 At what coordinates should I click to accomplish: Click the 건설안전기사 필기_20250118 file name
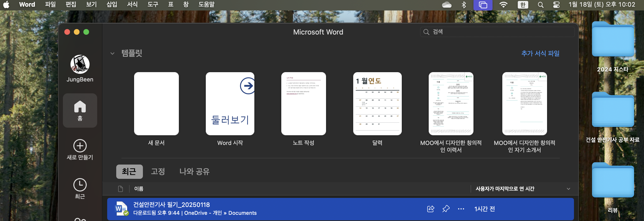pos(171,205)
